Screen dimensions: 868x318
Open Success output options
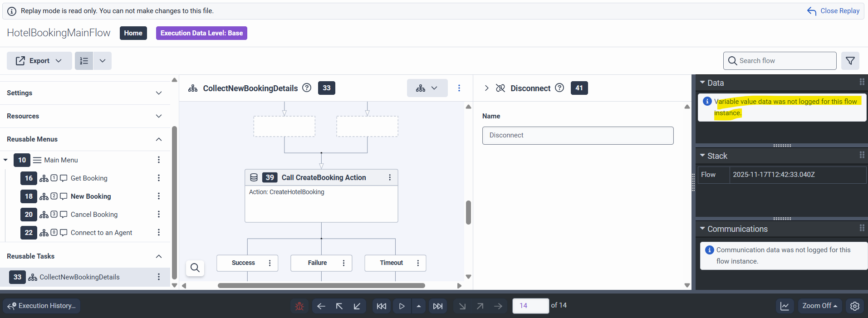tap(270, 263)
